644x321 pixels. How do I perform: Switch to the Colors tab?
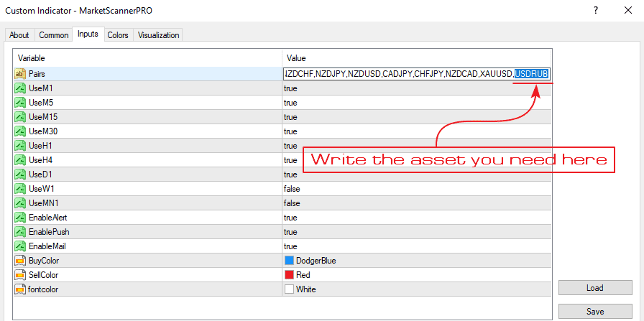point(118,35)
